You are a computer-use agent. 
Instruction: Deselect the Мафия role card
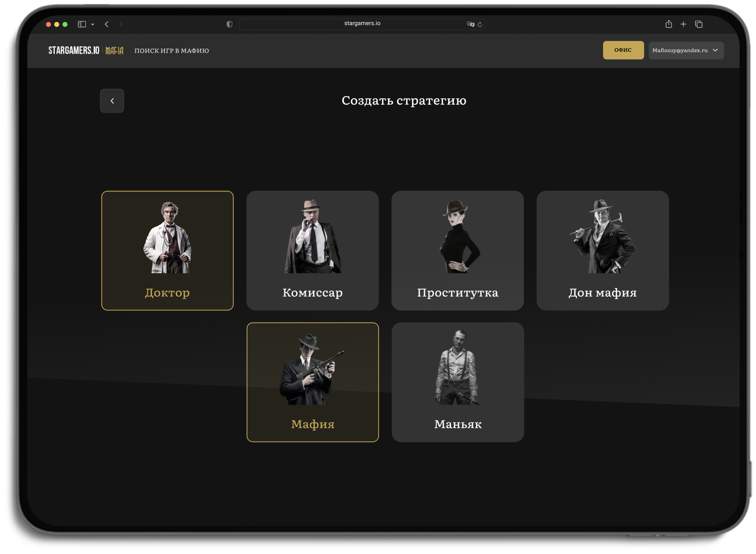pyautogui.click(x=313, y=382)
